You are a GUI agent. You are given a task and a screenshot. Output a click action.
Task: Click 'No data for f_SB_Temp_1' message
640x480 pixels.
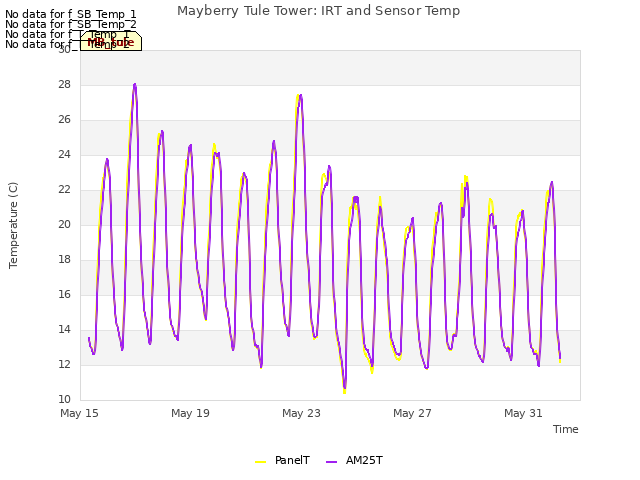tap(71, 14)
